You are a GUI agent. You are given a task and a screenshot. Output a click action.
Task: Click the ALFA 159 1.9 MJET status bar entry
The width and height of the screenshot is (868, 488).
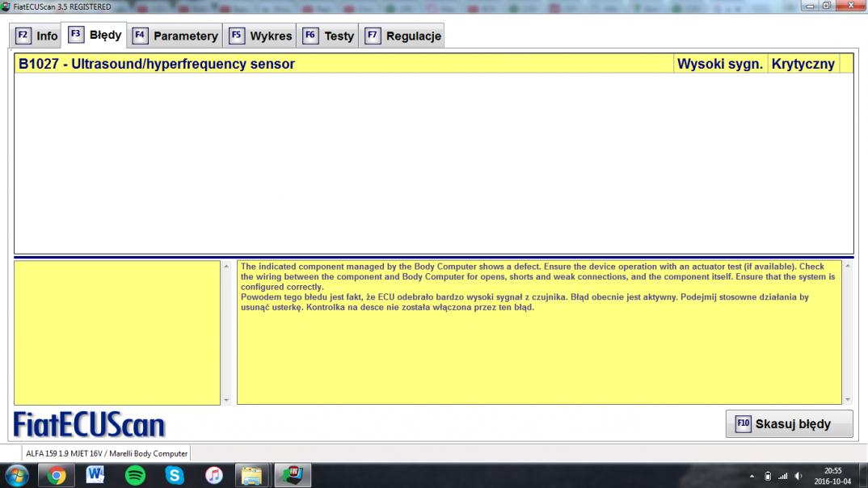click(x=107, y=453)
